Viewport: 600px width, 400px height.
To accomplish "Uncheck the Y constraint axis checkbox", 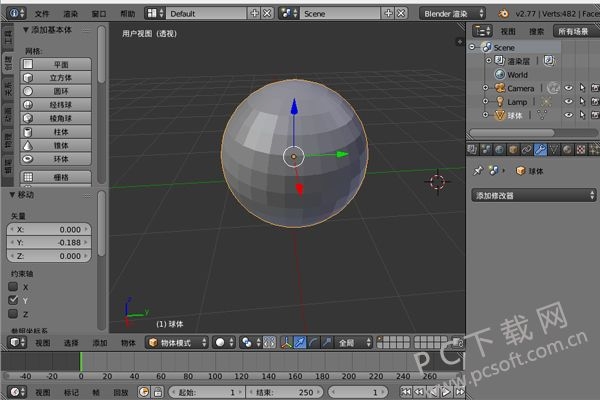I will tap(13, 299).
